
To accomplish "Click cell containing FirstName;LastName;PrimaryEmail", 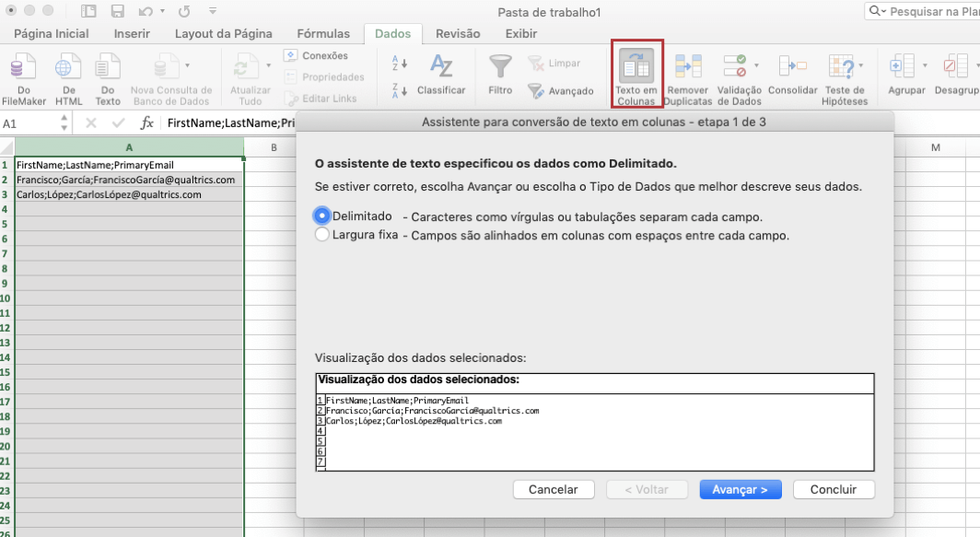I will coord(129,165).
